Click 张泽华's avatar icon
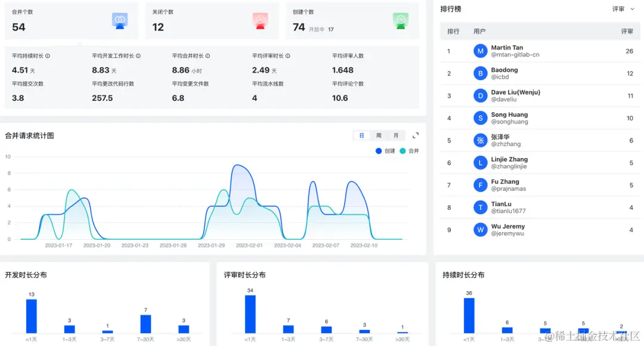This screenshot has width=644, height=346. pos(480,141)
